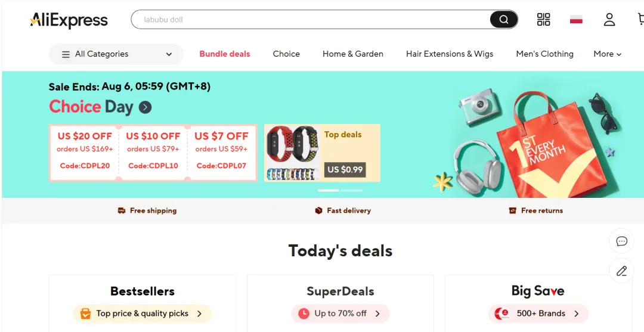Screen dimensions: 644x332
Task: Click the pencil feedback icon
Action: (x=621, y=271)
